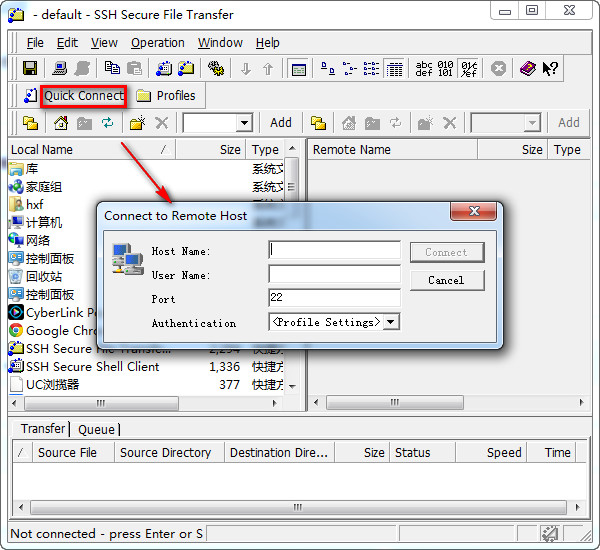Switch to Details view icon

click(x=395, y=69)
